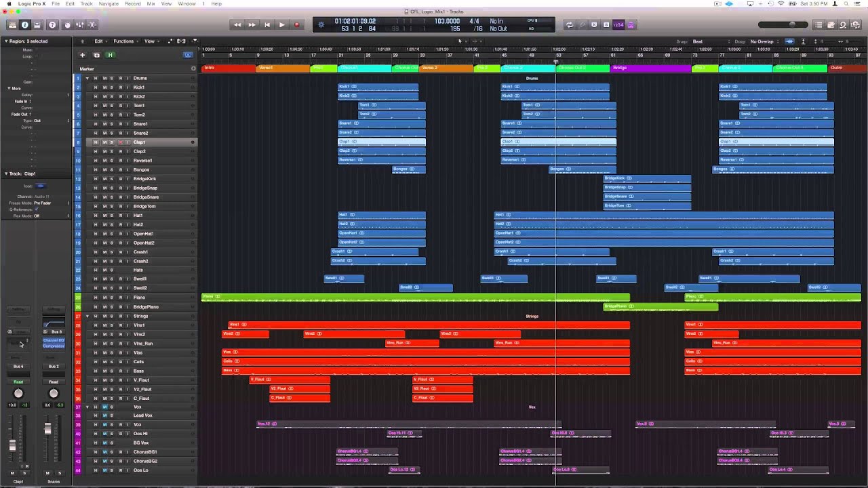This screenshot has width=868, height=488.
Task: Collapse the Strings track stack
Action: [87, 316]
